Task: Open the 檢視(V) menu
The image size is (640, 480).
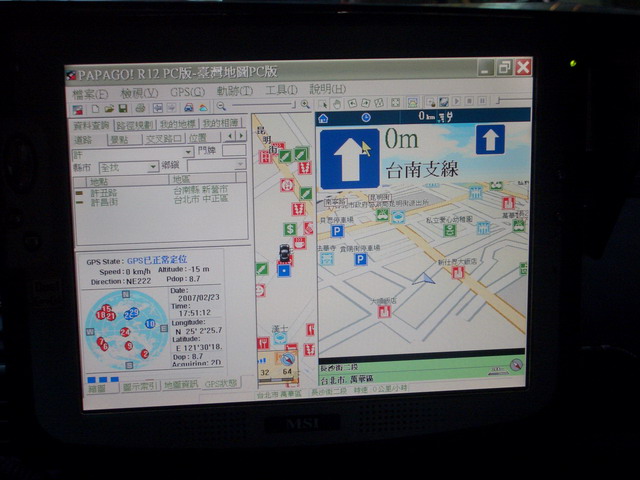Action: coord(139,93)
